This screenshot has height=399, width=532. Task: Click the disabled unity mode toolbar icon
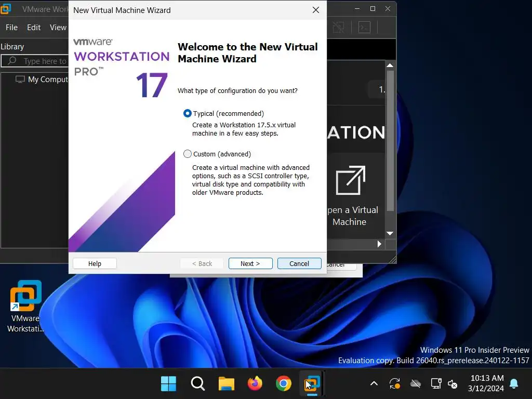coord(338,28)
